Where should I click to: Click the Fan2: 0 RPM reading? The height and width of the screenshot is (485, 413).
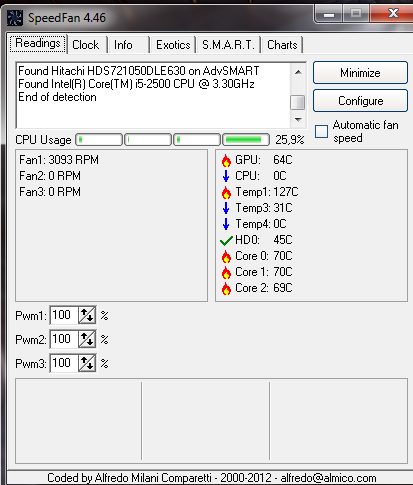coord(50,176)
